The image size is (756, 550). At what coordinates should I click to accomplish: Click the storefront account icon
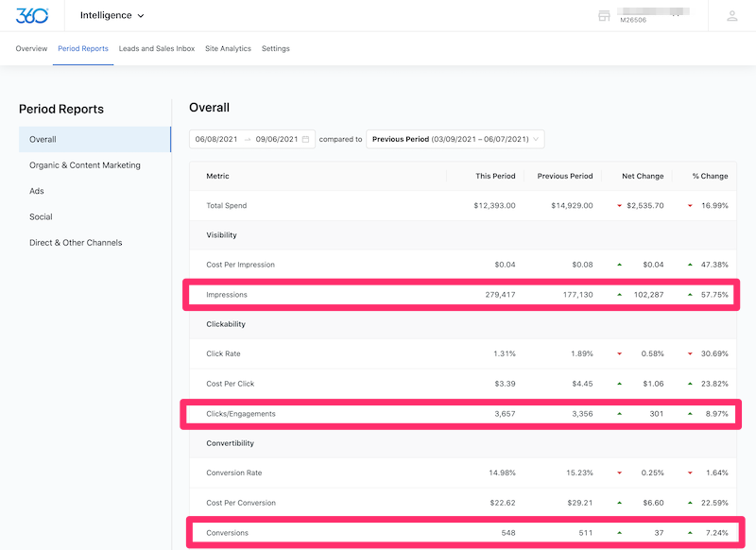604,15
